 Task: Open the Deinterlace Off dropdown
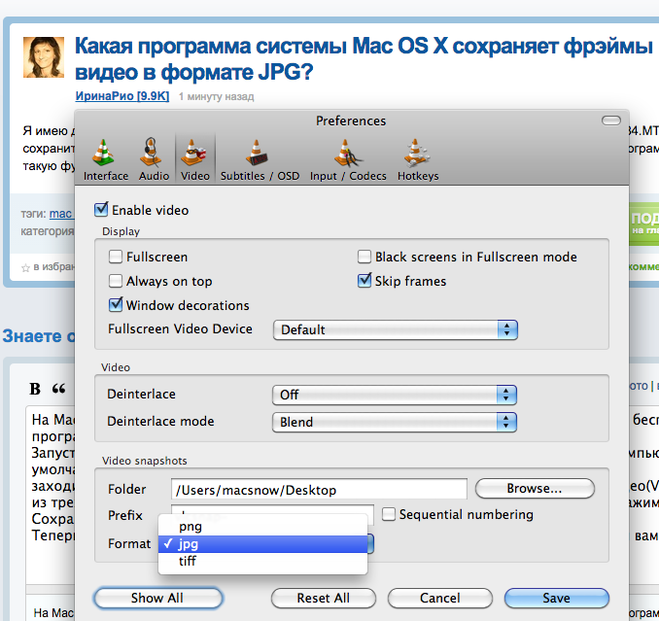(x=394, y=395)
